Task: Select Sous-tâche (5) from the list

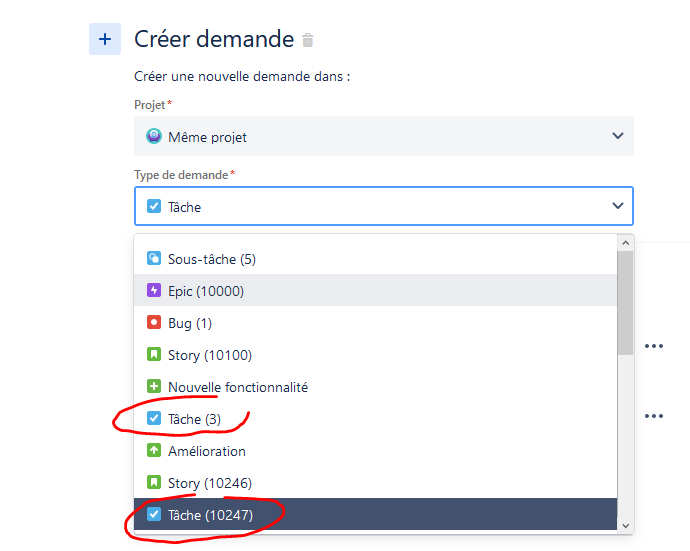Action: (x=375, y=259)
